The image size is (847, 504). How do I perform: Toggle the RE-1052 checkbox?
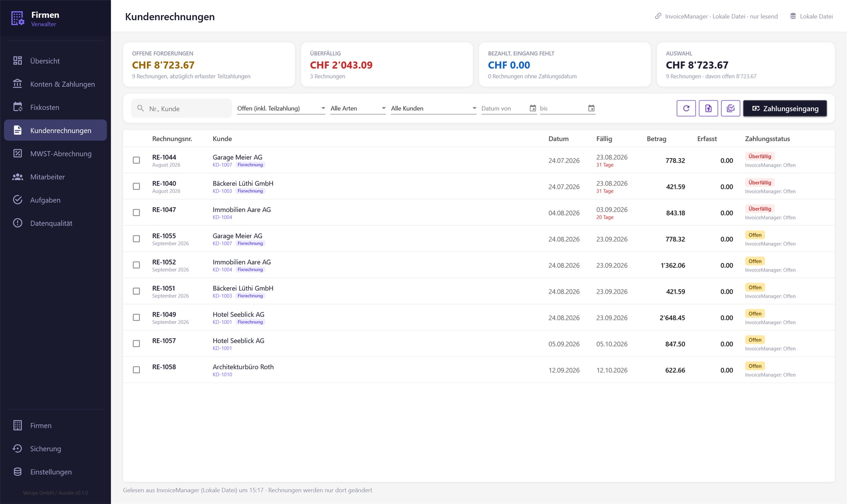click(x=136, y=265)
